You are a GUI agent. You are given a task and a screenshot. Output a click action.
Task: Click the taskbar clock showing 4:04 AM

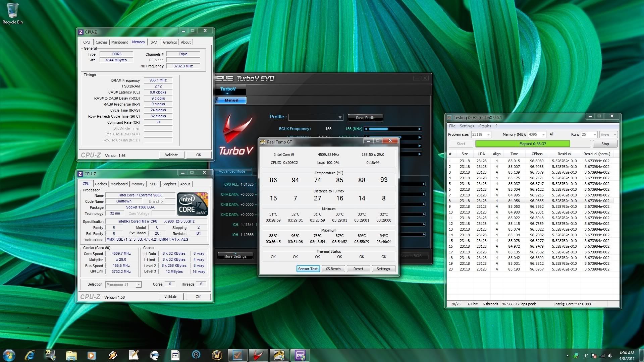(x=627, y=355)
